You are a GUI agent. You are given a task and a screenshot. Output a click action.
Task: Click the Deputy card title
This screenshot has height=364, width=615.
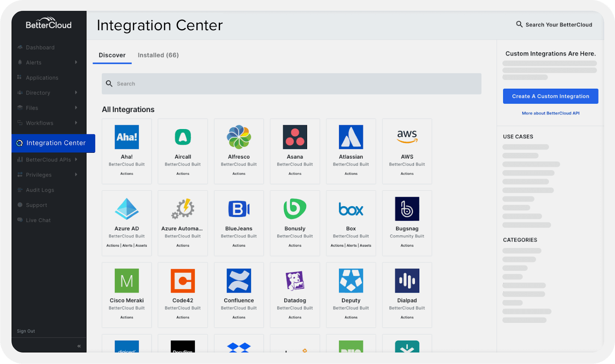pos(351,300)
